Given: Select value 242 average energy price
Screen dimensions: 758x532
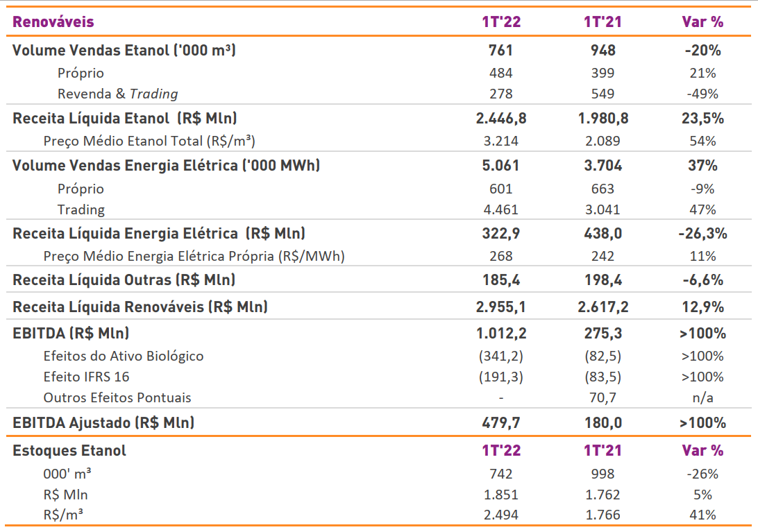Looking at the screenshot, I should 603,256.
